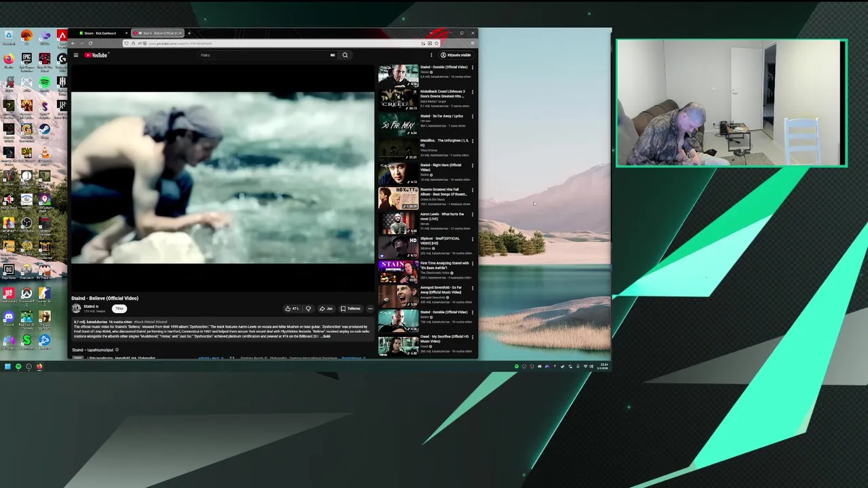Open the Creed My Sacrifice thumbnail
868x488 pixels.
(x=398, y=345)
